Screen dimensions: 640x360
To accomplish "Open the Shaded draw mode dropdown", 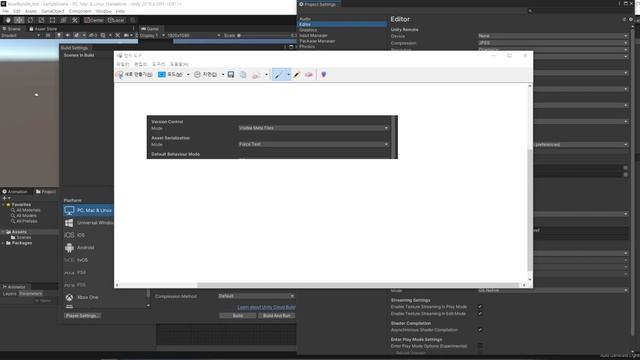I will coord(20,36).
